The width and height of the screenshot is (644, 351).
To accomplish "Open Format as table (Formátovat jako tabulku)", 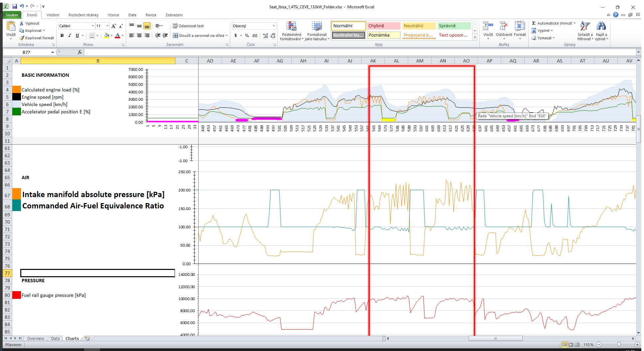I will 317,31.
